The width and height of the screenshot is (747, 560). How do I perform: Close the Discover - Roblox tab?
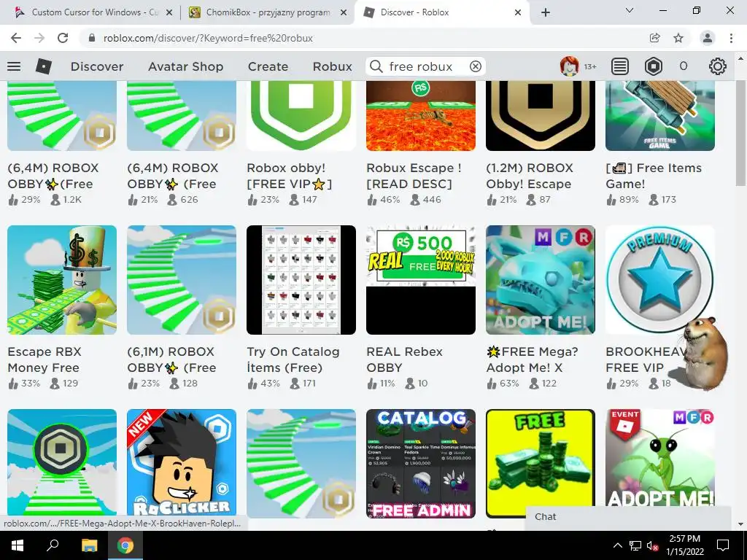click(518, 13)
